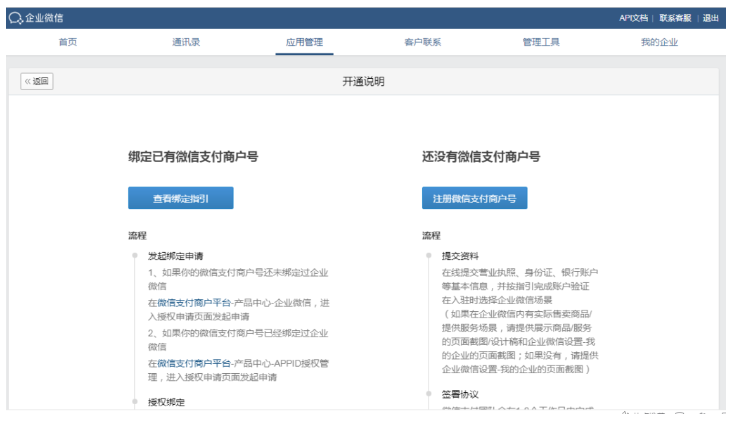Click the timeline dot beside 签署协议

(429, 394)
